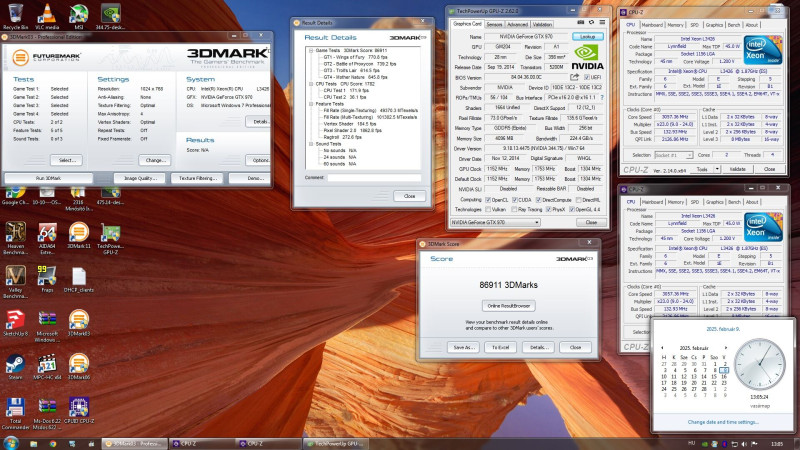The height and width of the screenshot is (450, 800).
Task: Launch the 3DMark11 desktop shortcut
Action: coord(79,236)
